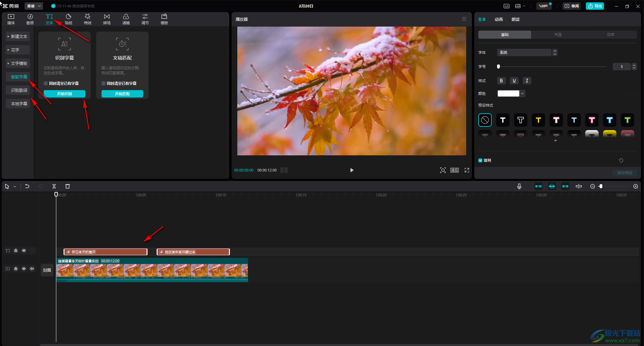Toggle main track magnet icon
The width and height of the screenshot is (644, 346).
538,186
